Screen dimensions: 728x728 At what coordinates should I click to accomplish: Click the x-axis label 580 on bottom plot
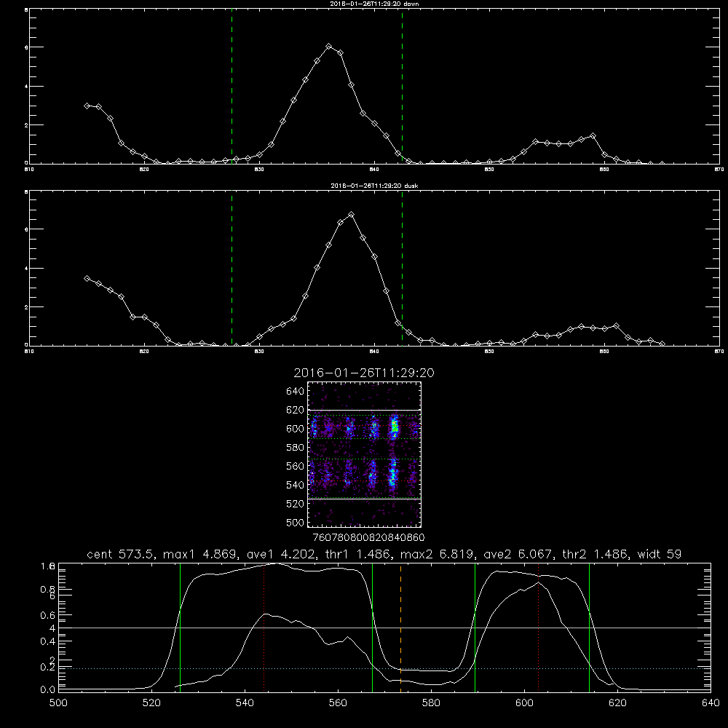pyautogui.click(x=431, y=703)
